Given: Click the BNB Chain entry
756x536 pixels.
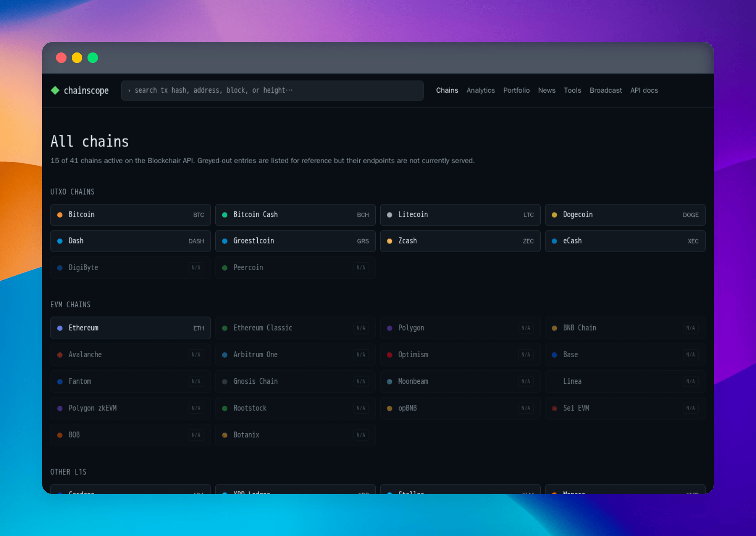Looking at the screenshot, I should tap(625, 328).
